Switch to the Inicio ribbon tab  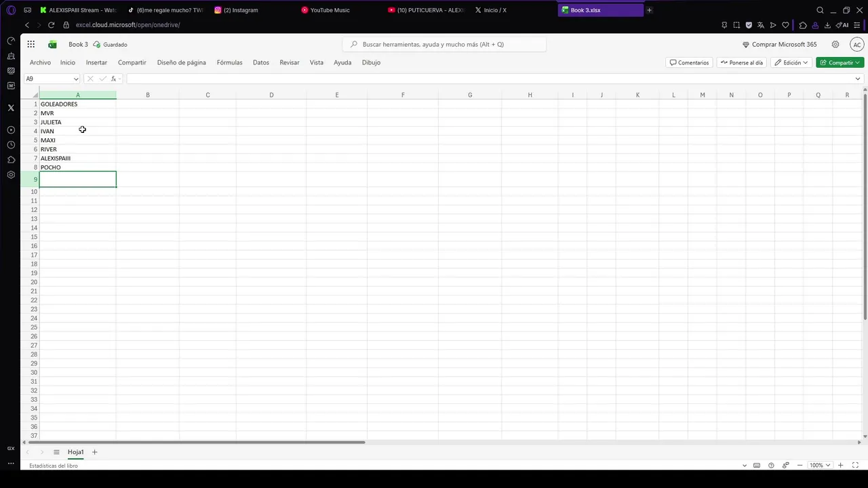tap(68, 62)
